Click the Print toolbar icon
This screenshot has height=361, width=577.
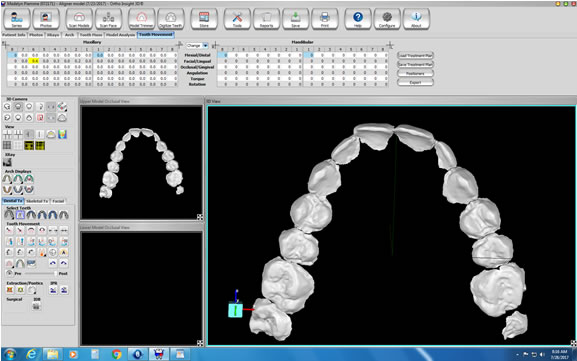325,19
